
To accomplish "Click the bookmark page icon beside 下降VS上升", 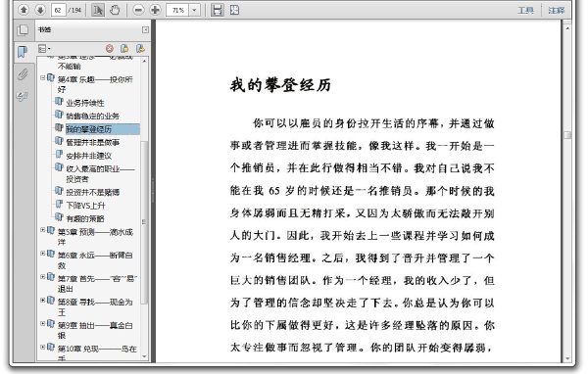I will pos(59,205).
